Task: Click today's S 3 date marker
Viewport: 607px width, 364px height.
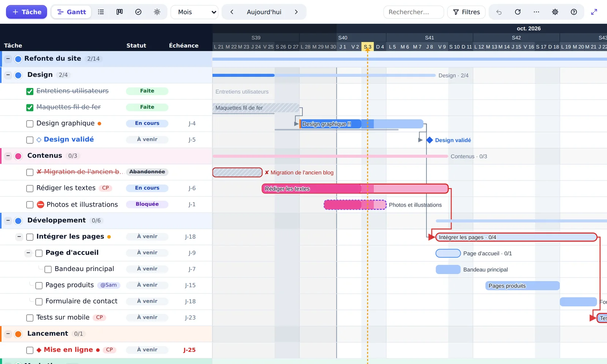Action: [x=368, y=47]
